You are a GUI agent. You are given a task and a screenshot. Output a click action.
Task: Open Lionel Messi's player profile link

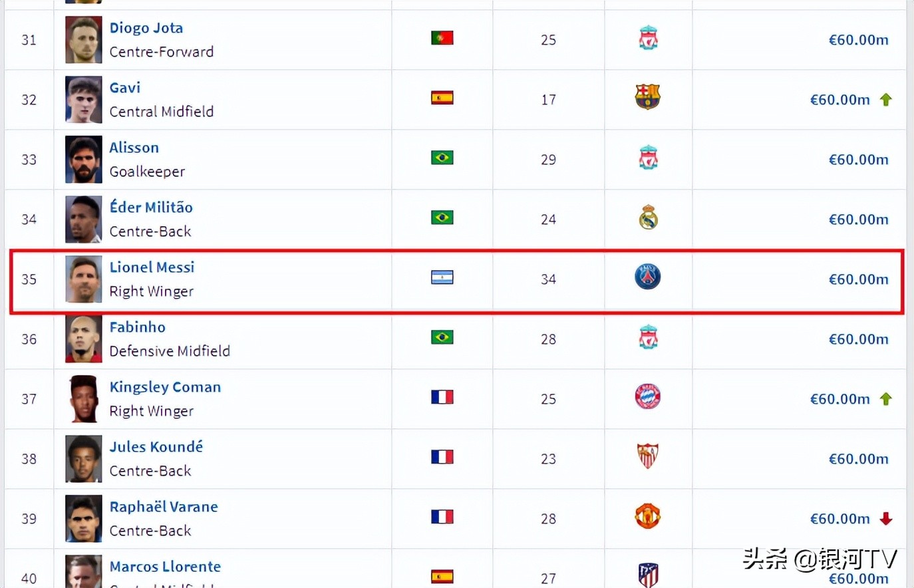(x=152, y=267)
